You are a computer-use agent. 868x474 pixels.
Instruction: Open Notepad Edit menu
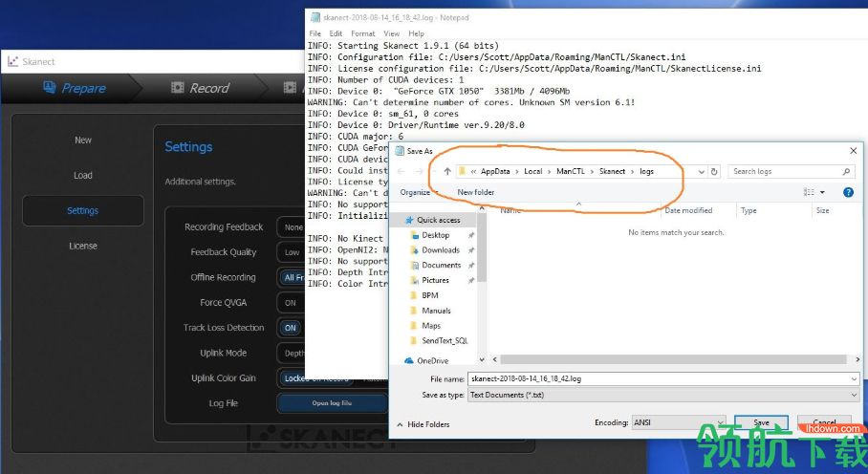(x=336, y=33)
